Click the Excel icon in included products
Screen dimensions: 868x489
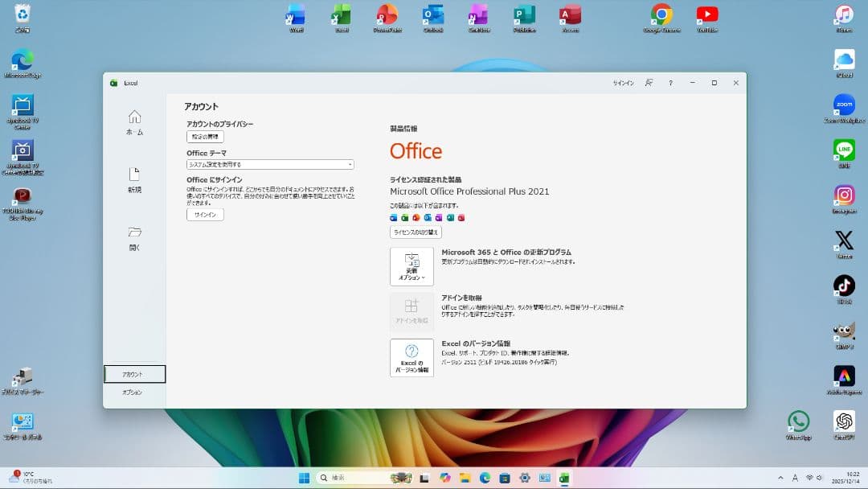coord(404,217)
